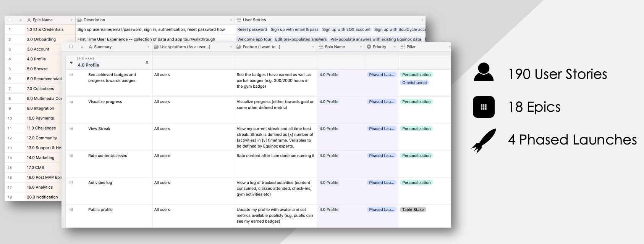Select the 3.0 Account epic cell
644x244 pixels.
[x=43, y=49]
